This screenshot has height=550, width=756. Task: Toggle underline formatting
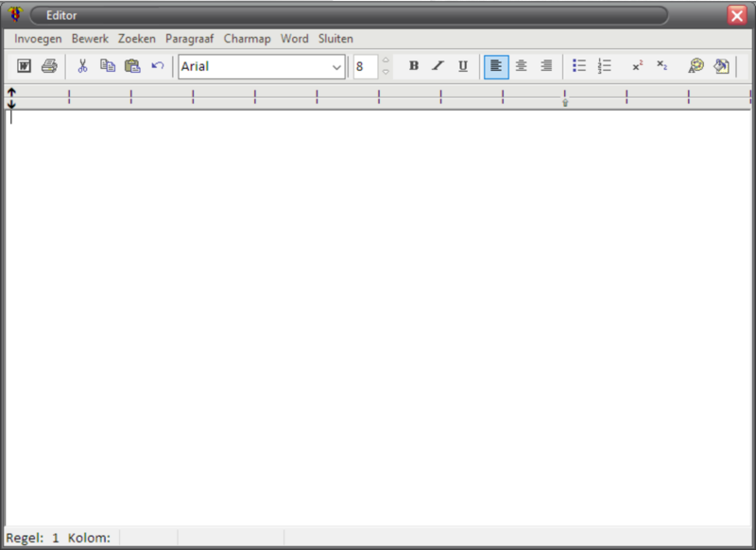tap(462, 66)
